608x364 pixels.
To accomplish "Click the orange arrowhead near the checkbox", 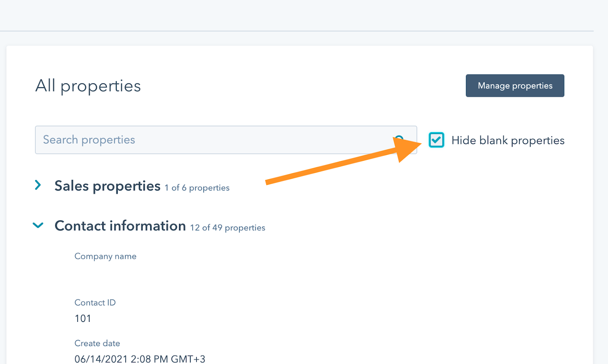I will pos(407,149).
